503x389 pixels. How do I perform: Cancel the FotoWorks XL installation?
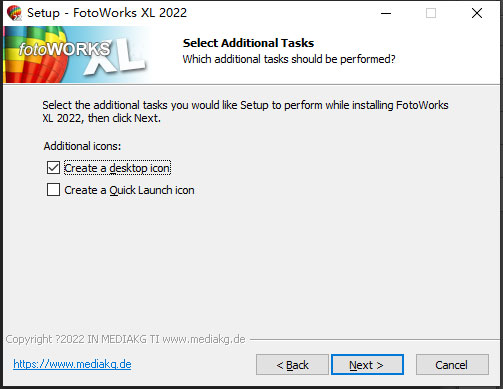pyautogui.click(x=452, y=365)
